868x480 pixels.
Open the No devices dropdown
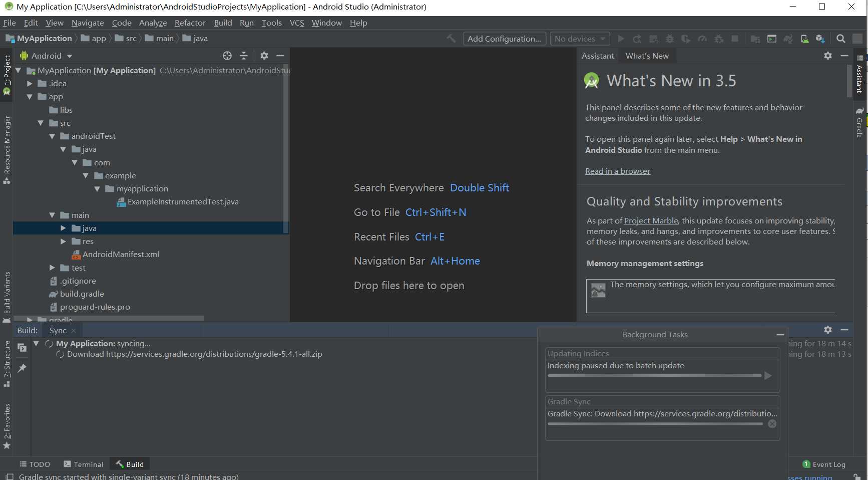pyautogui.click(x=580, y=39)
